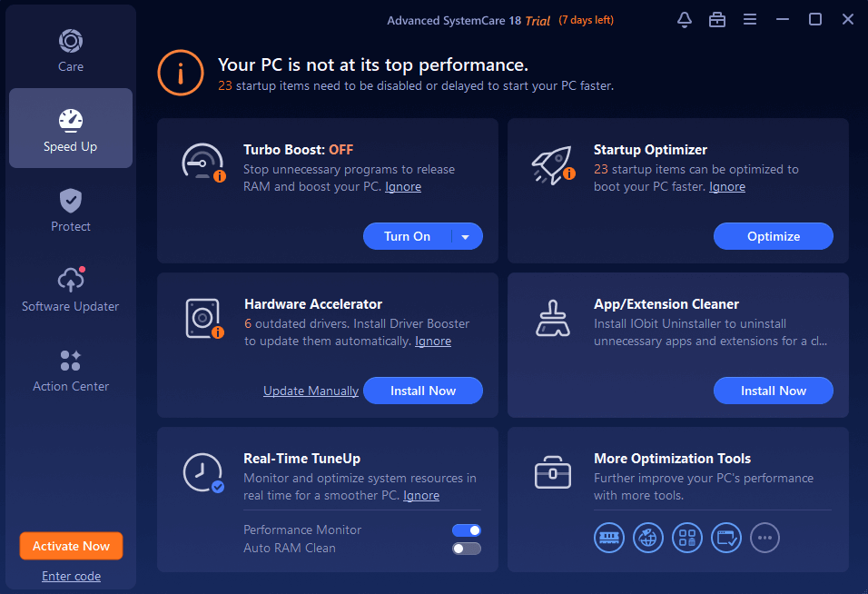Show more tools via ellipsis icon
The width and height of the screenshot is (868, 594).
coord(764,538)
